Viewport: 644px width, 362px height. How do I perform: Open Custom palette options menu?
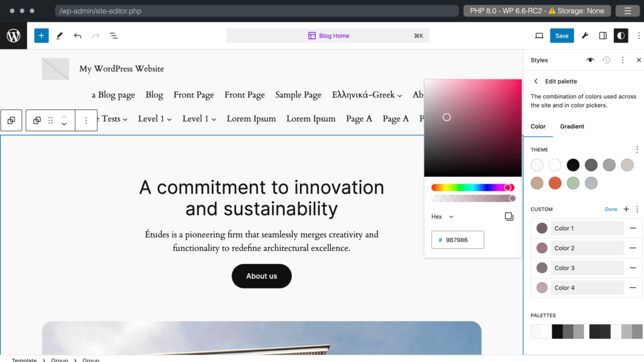coord(637,209)
